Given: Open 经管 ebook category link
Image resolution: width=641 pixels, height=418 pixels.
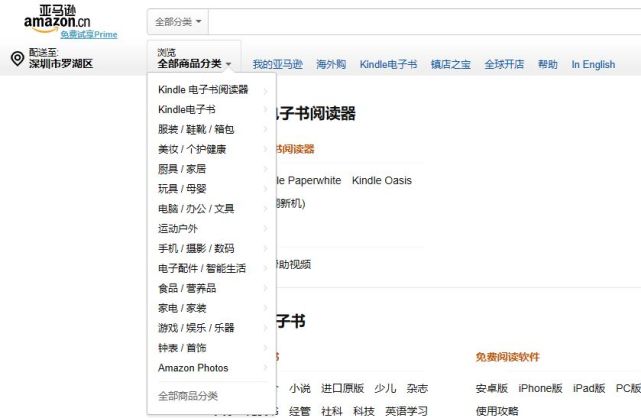Looking at the screenshot, I should coord(300,411).
